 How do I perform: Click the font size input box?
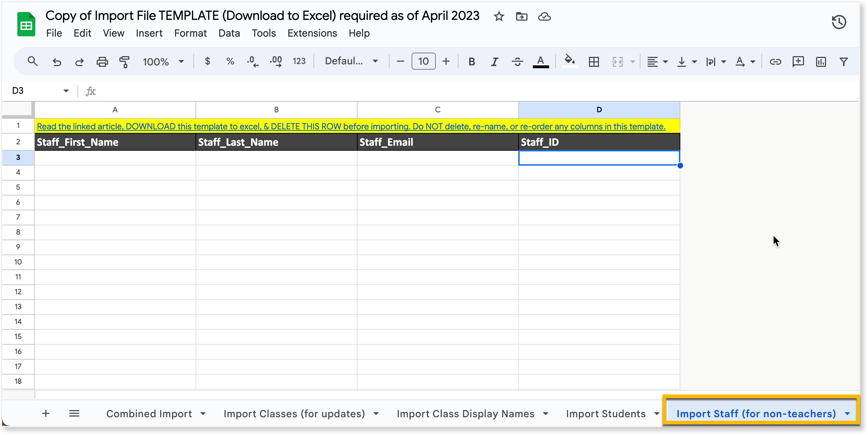pos(423,61)
